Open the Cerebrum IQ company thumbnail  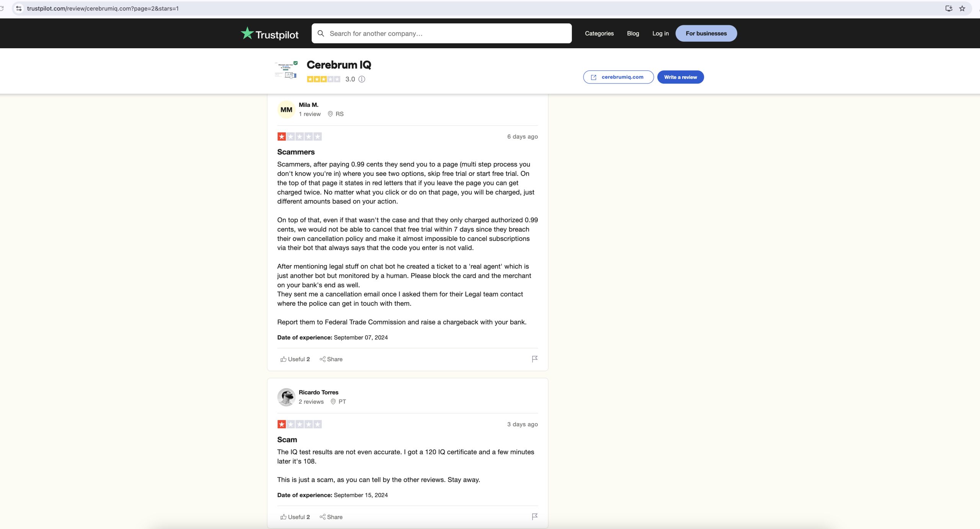pyautogui.click(x=286, y=70)
